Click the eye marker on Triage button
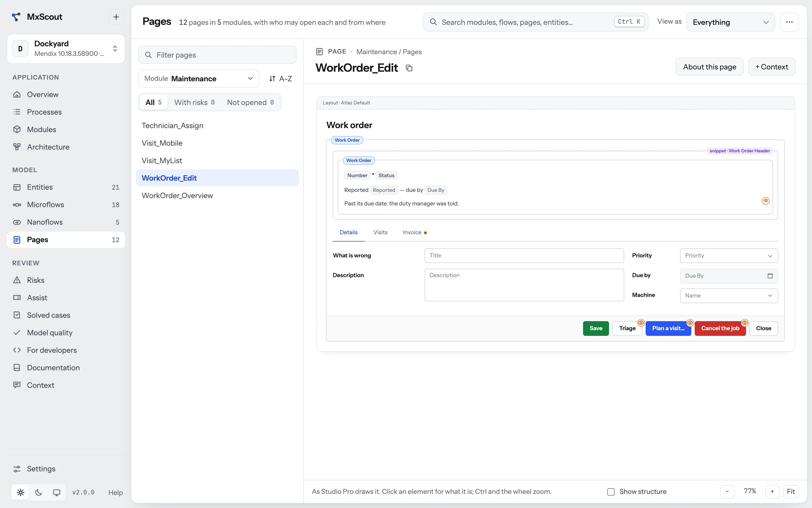 point(641,323)
